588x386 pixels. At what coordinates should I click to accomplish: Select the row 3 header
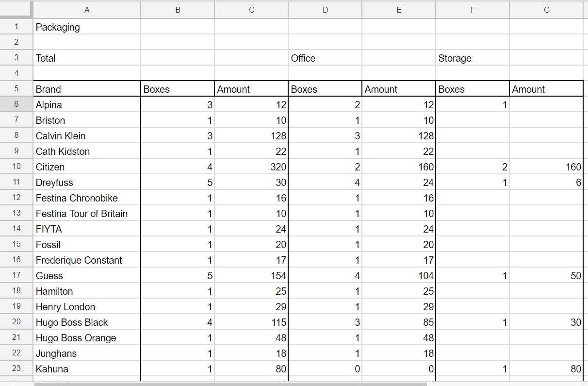click(x=16, y=58)
